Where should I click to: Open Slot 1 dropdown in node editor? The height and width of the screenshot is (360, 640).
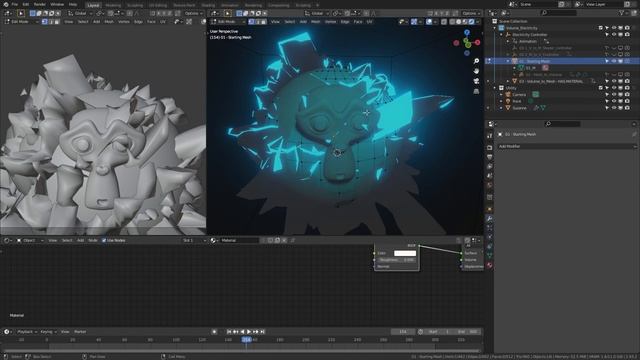point(194,240)
